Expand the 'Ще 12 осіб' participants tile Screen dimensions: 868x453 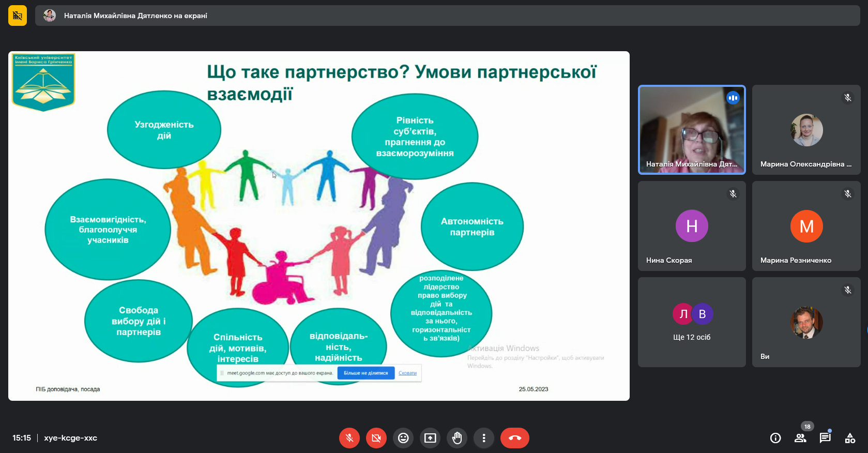692,322
